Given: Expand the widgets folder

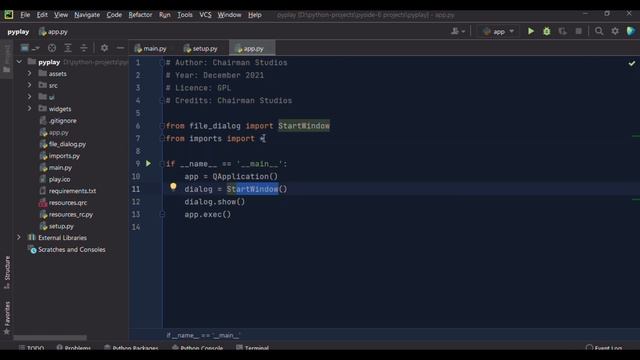Looking at the screenshot, I should tap(29, 109).
